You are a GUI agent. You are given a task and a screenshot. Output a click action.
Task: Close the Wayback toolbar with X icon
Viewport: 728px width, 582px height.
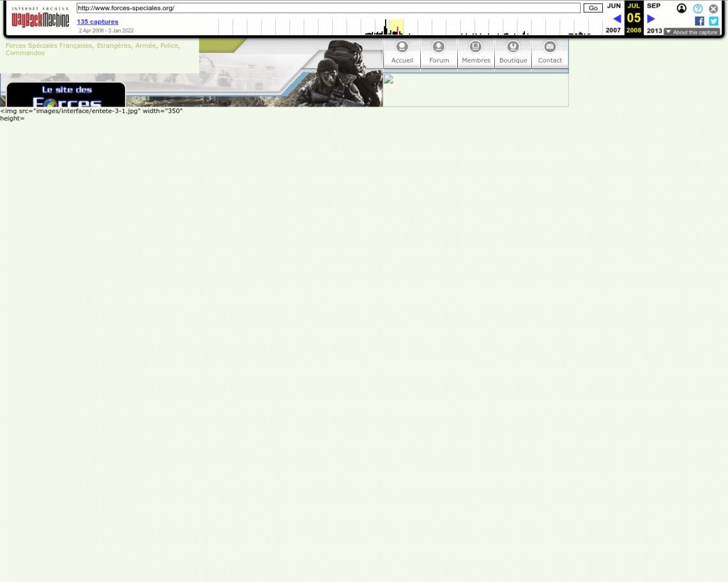(713, 8)
